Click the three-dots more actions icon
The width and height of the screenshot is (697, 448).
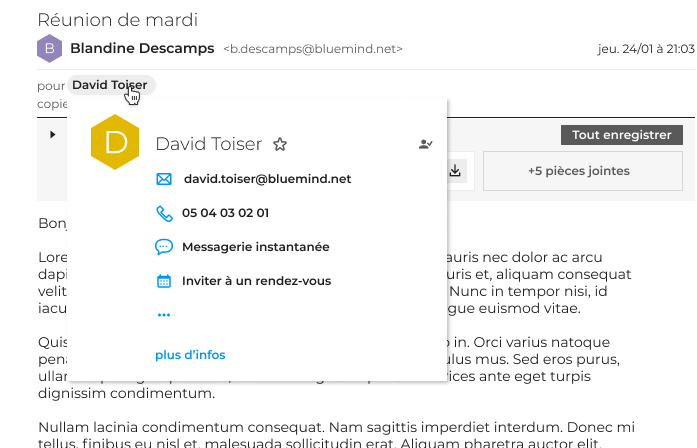point(165,315)
